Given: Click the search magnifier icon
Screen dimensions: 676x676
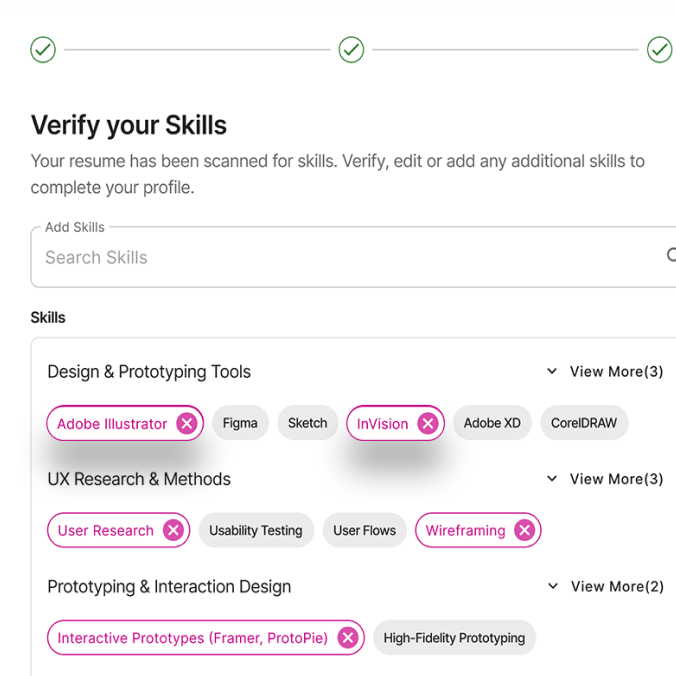Looking at the screenshot, I should click(x=671, y=256).
